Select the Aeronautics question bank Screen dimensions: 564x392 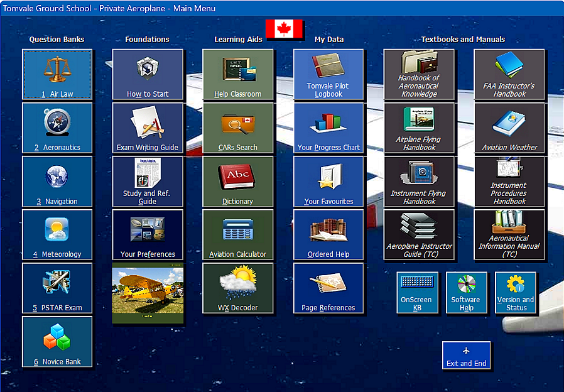pyautogui.click(x=57, y=128)
